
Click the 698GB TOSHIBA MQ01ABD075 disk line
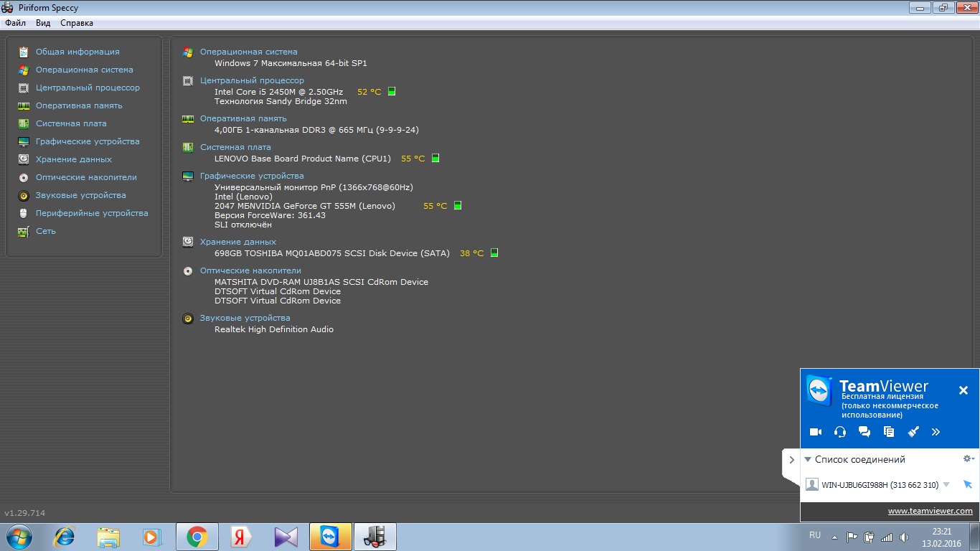(332, 253)
